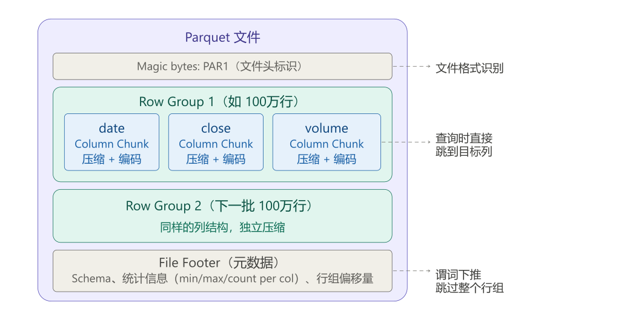Select the close Column Chunk box
Image resolution: width=644 pixels, height=322 pixels.
tap(216, 143)
